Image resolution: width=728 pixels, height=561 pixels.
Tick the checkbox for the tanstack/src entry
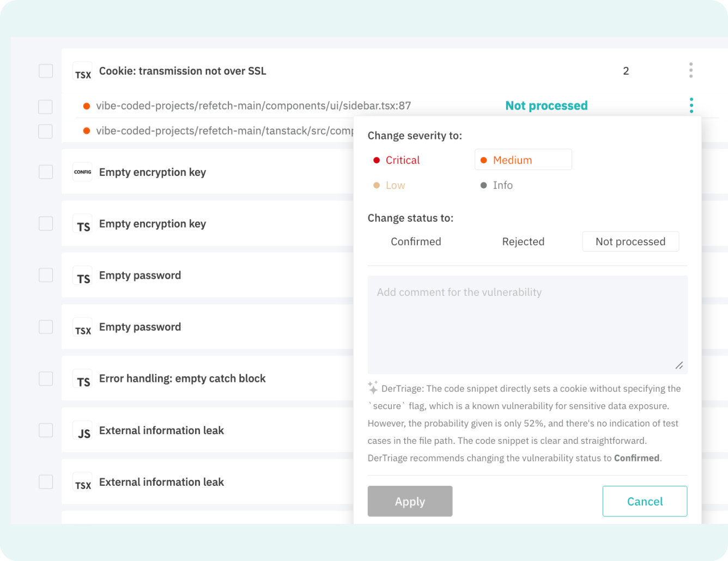(x=46, y=131)
